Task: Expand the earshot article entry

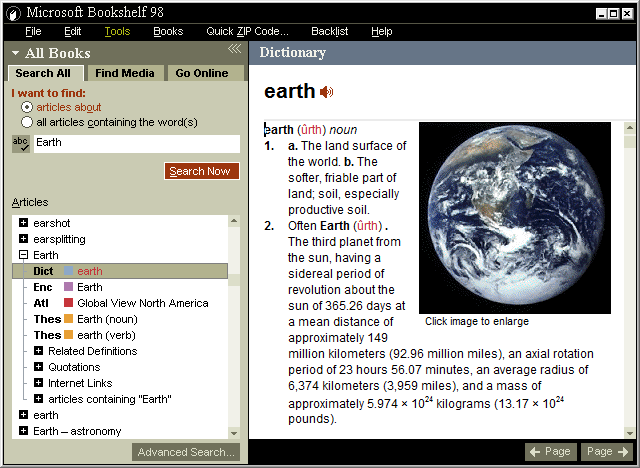Action: point(24,223)
